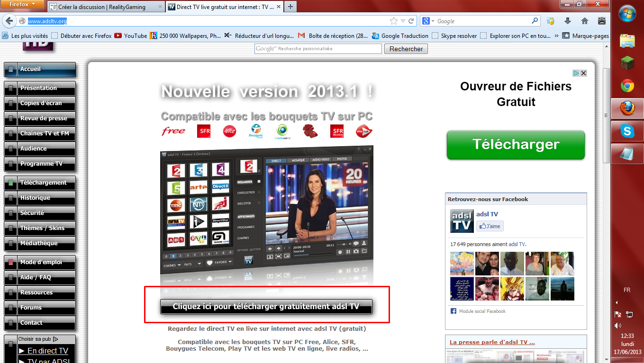Open Google Chrome from the taskbar

627,86
